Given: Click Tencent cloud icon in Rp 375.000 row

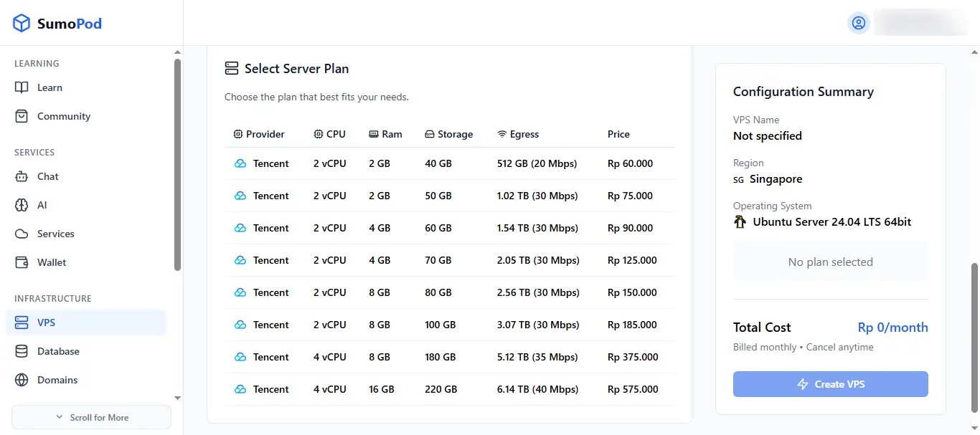Looking at the screenshot, I should tap(240, 357).
